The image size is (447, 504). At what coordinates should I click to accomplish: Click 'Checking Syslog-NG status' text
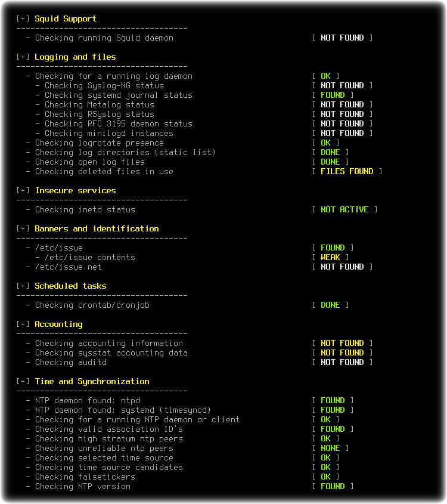104,86
